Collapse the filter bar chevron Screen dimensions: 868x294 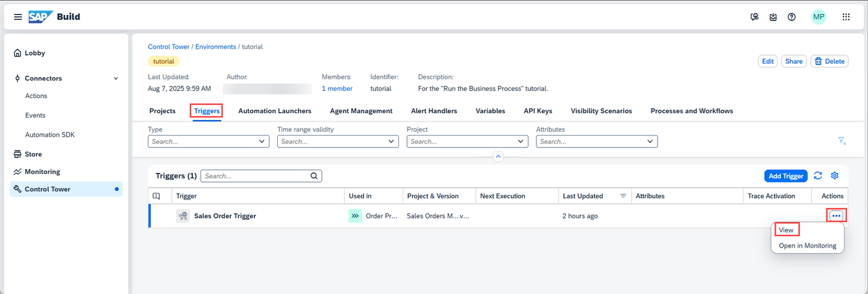tap(498, 157)
